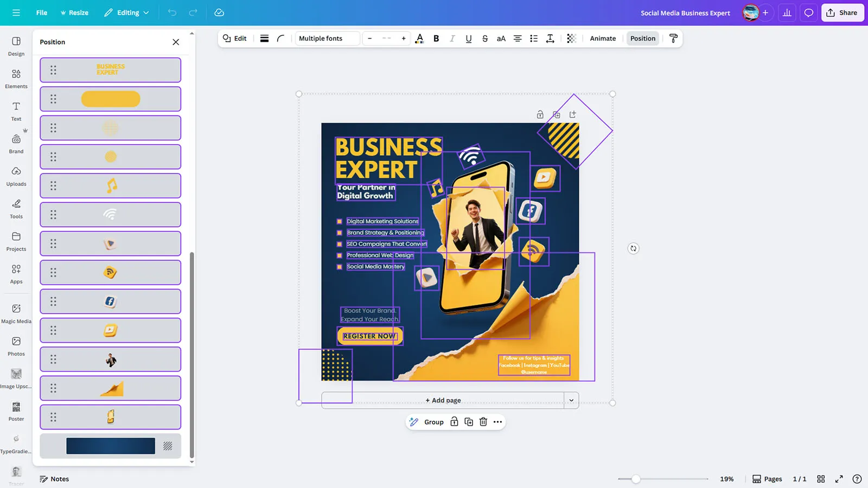Delete selection with the trash icon
The image size is (868, 488).
tap(483, 422)
